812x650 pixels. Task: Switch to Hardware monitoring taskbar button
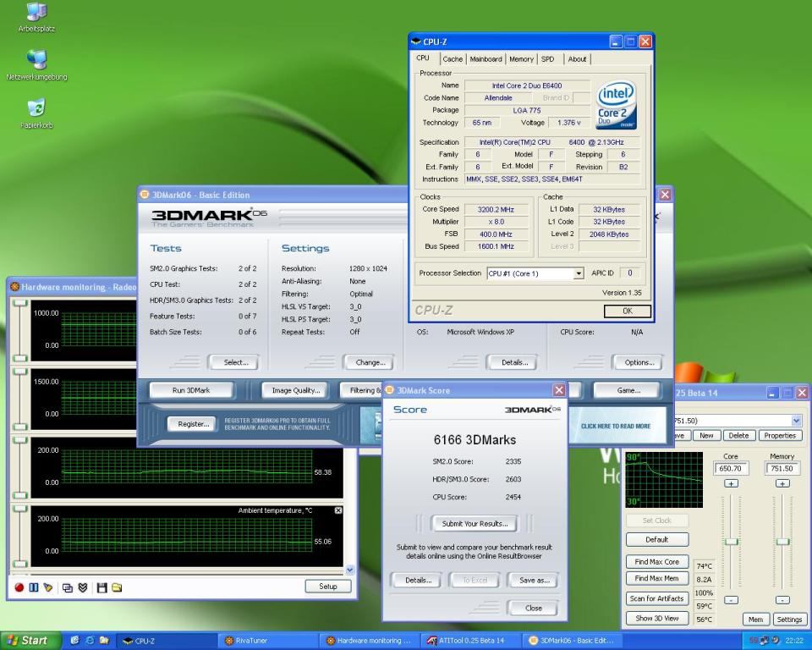point(370,641)
